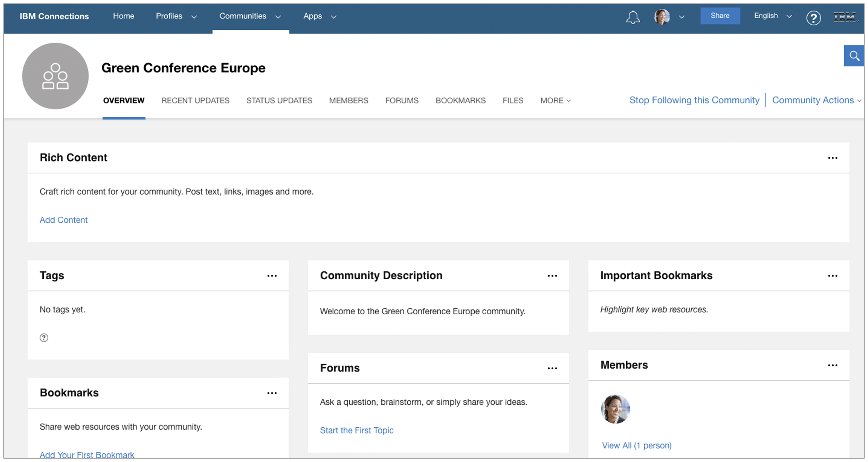
Task: Click the member photo in Members widget
Action: (x=615, y=409)
